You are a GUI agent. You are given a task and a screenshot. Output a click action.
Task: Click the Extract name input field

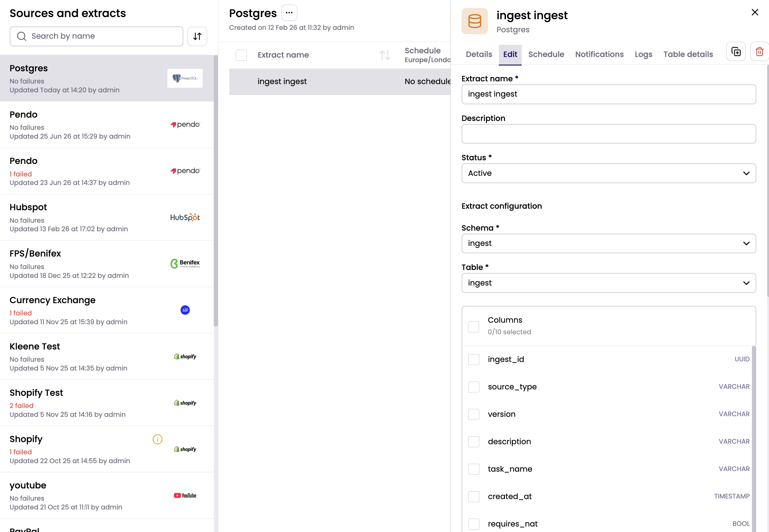[609, 94]
